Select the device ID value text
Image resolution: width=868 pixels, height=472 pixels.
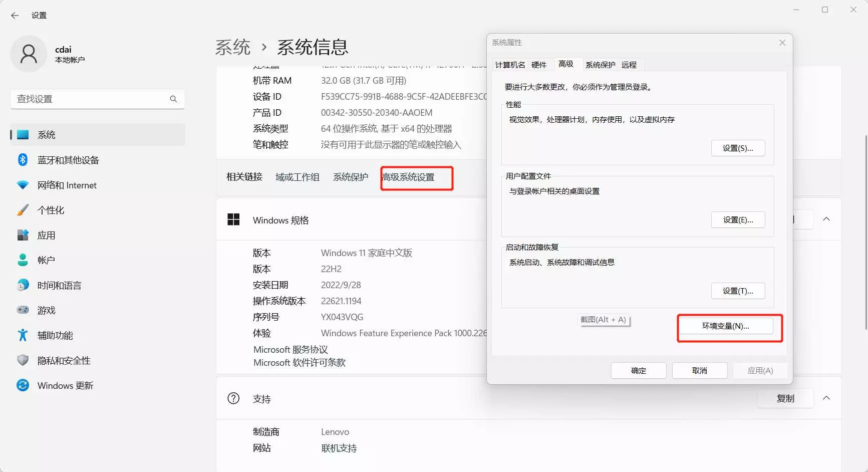pyautogui.click(x=404, y=97)
